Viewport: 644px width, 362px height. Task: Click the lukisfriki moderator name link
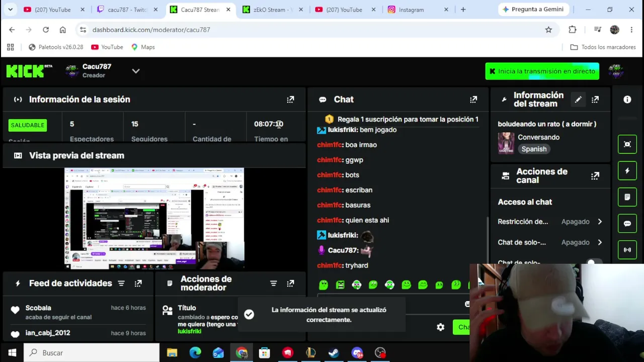pos(189,331)
